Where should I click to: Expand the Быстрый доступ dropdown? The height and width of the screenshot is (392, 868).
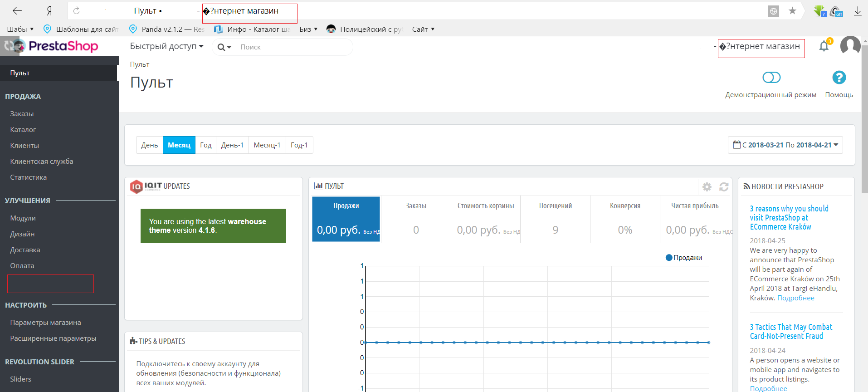click(166, 46)
